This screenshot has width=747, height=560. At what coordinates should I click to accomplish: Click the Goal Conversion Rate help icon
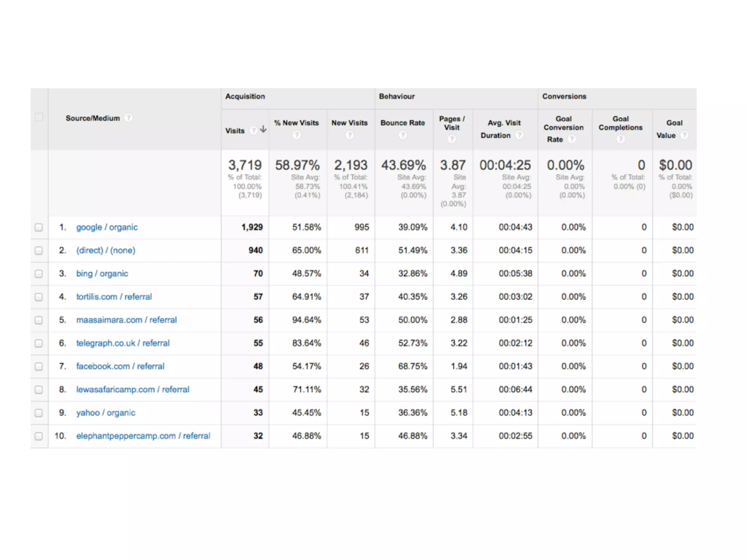(x=572, y=139)
